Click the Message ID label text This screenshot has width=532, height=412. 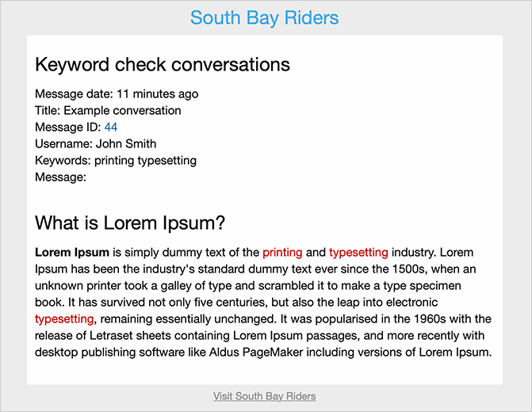coord(68,127)
